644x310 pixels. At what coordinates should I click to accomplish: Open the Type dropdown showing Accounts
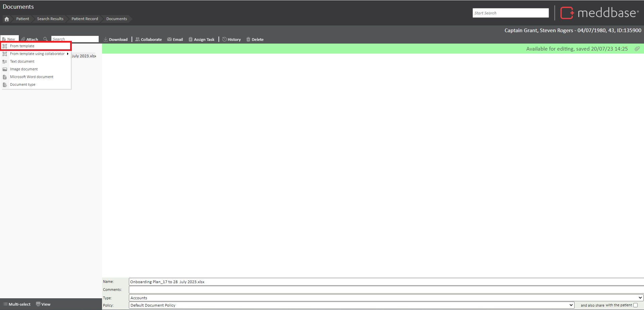(386, 298)
